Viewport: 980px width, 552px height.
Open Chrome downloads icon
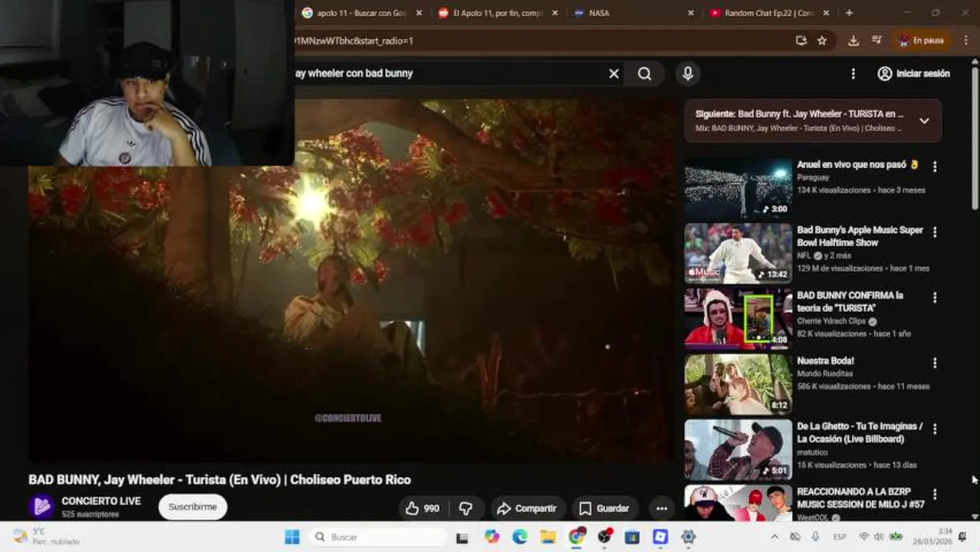click(853, 41)
